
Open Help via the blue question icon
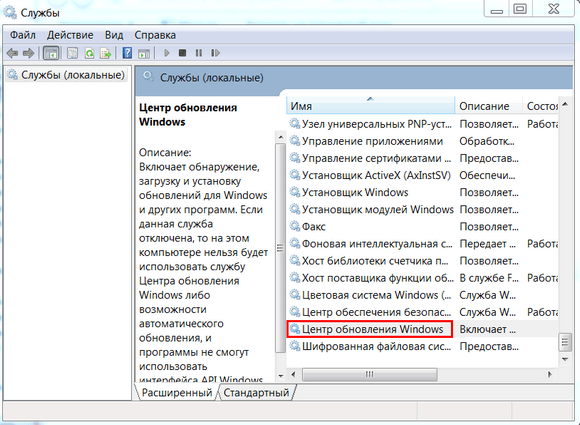tap(127, 53)
